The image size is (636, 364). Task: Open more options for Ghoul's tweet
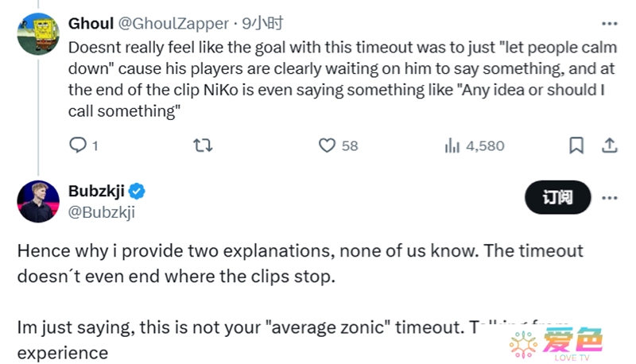609,24
